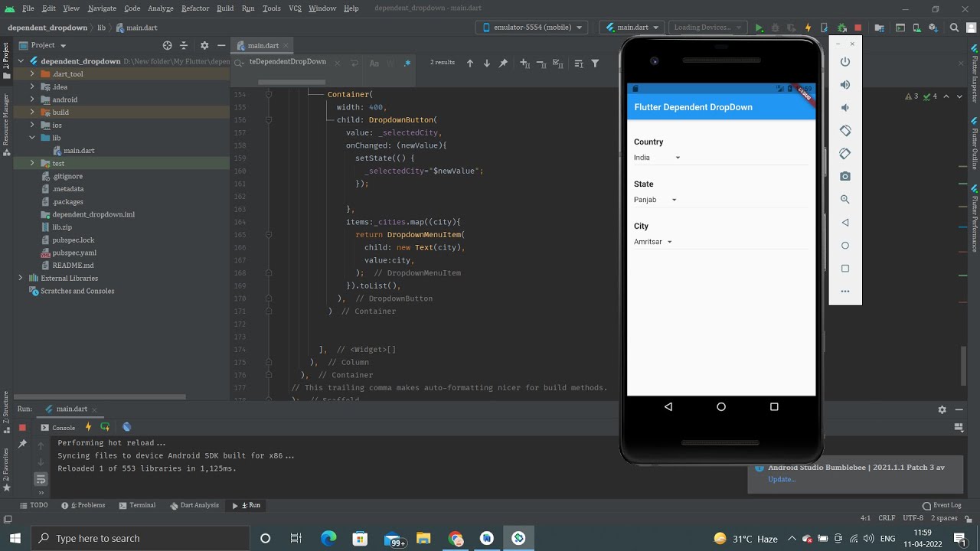Toggle Words option in search bar
The width and height of the screenshot is (980, 551).
[x=390, y=63]
